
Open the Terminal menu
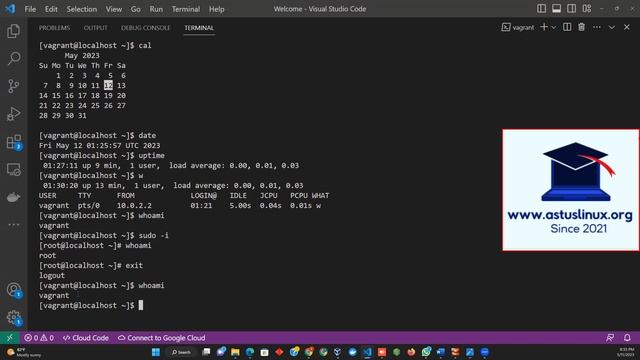point(186,9)
